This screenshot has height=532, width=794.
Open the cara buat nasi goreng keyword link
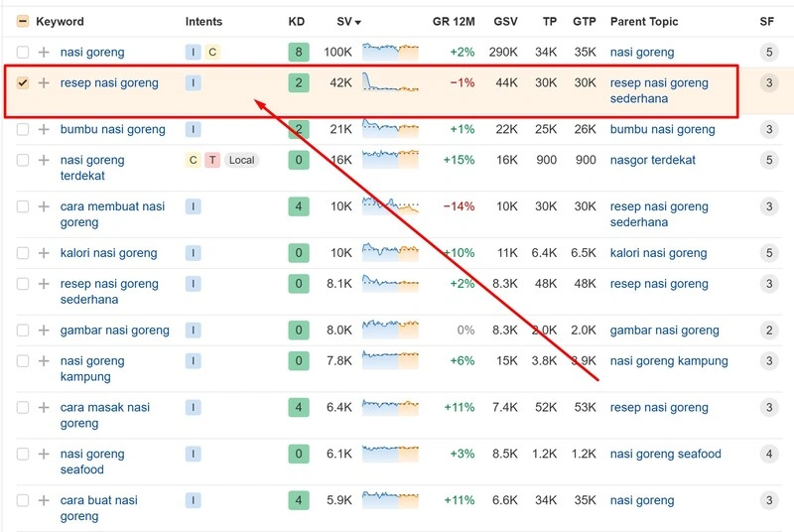click(x=98, y=508)
